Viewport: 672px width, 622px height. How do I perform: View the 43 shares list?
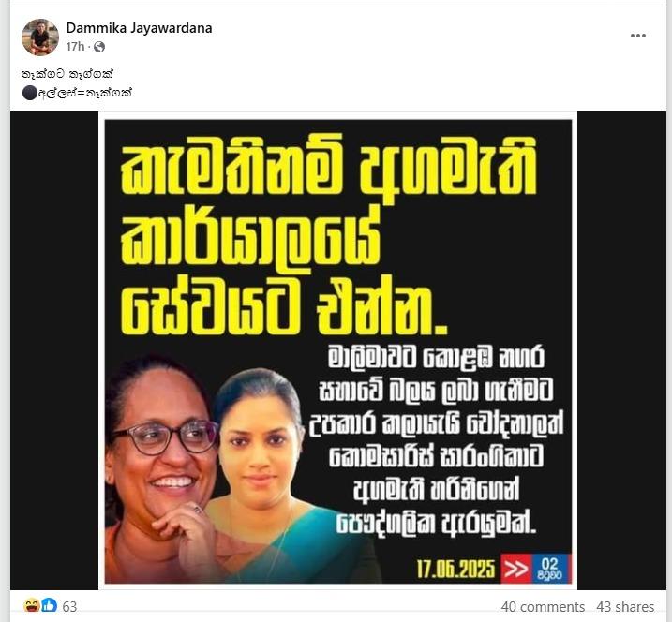[625, 607]
